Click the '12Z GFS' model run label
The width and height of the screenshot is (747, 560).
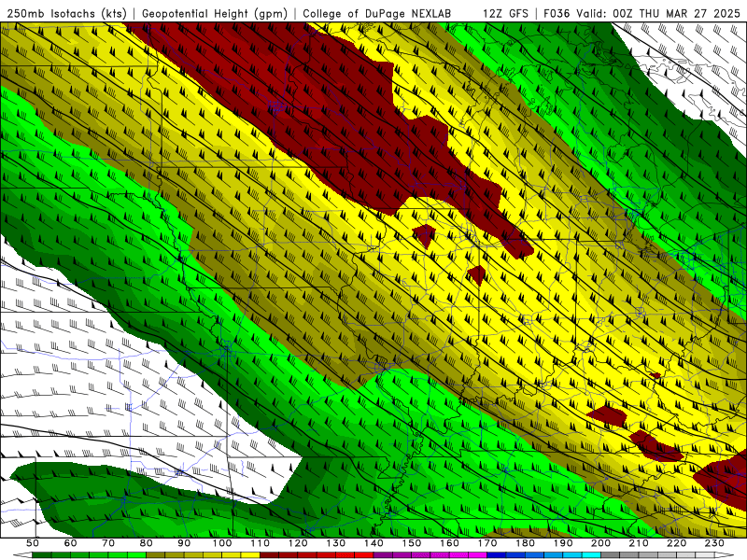505,13
